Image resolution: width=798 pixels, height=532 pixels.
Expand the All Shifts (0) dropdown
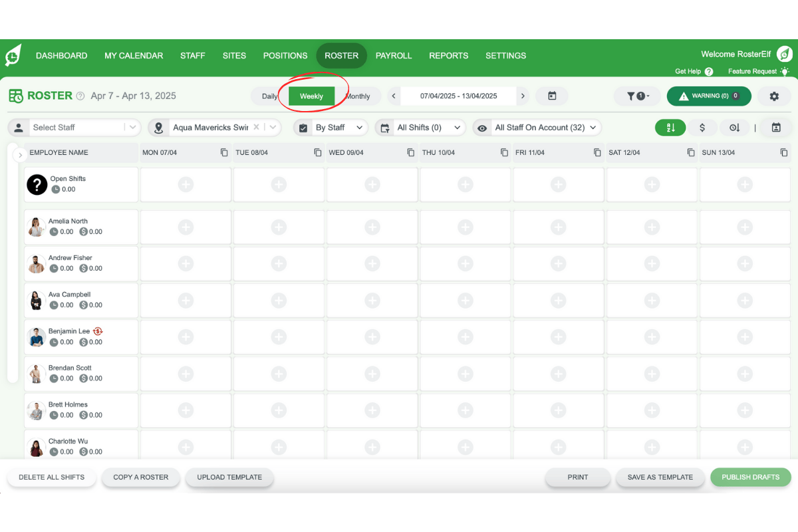420,127
